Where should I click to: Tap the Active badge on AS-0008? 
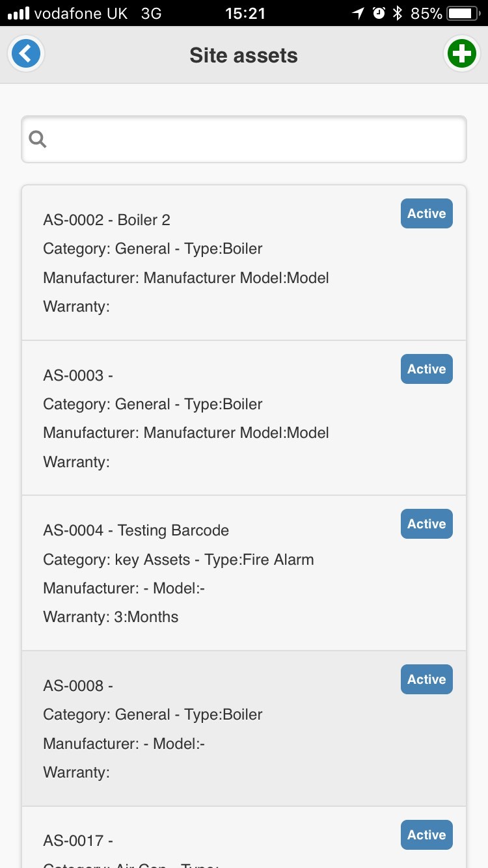pos(427,679)
